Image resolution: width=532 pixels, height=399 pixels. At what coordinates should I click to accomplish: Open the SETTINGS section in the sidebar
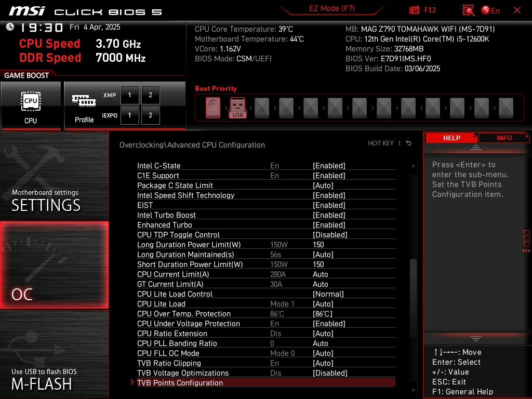[x=54, y=177]
